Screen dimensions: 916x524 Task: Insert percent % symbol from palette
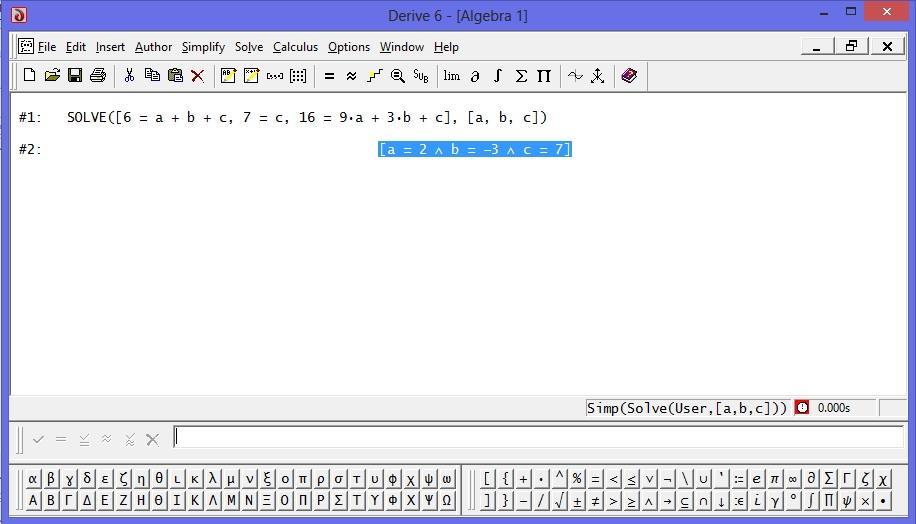(577, 479)
